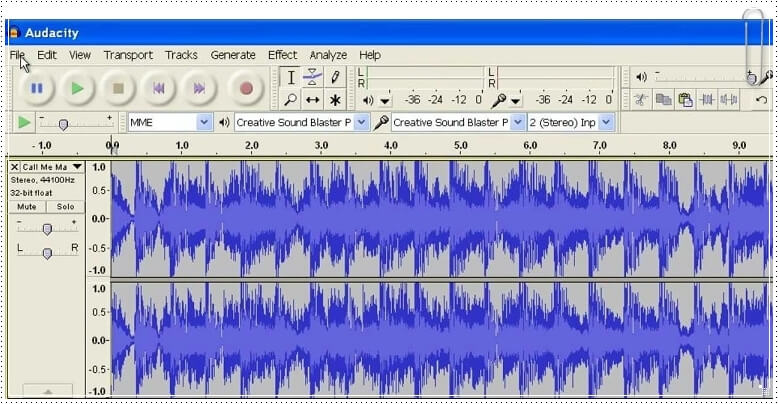Click the Paste clipboard icon
Screen dimensions: 778x404
point(685,100)
